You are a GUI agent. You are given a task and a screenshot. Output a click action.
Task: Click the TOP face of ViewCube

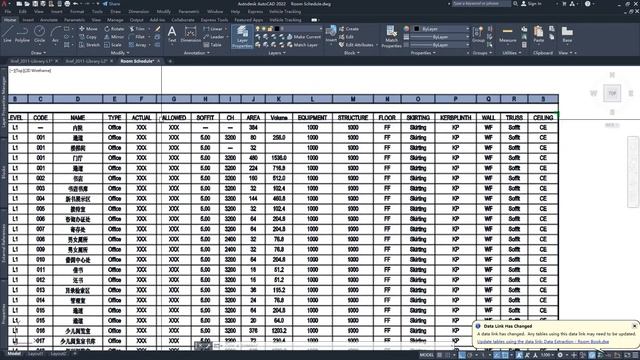point(612,93)
